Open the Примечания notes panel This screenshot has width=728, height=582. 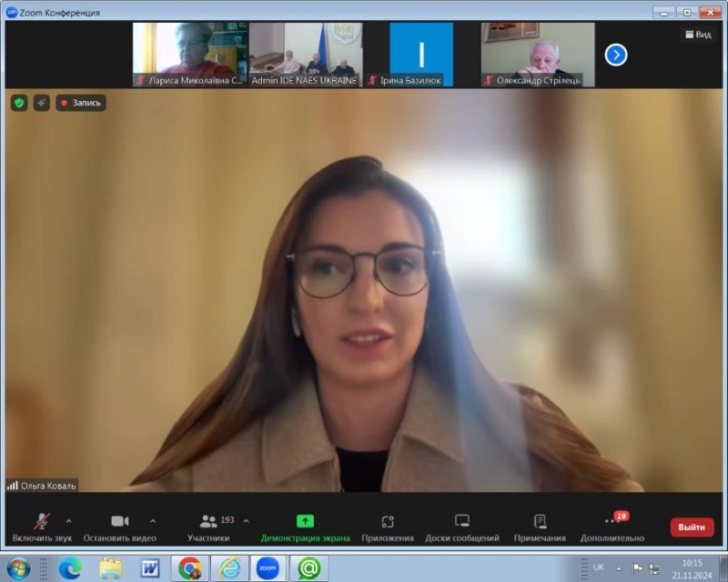pos(539,527)
